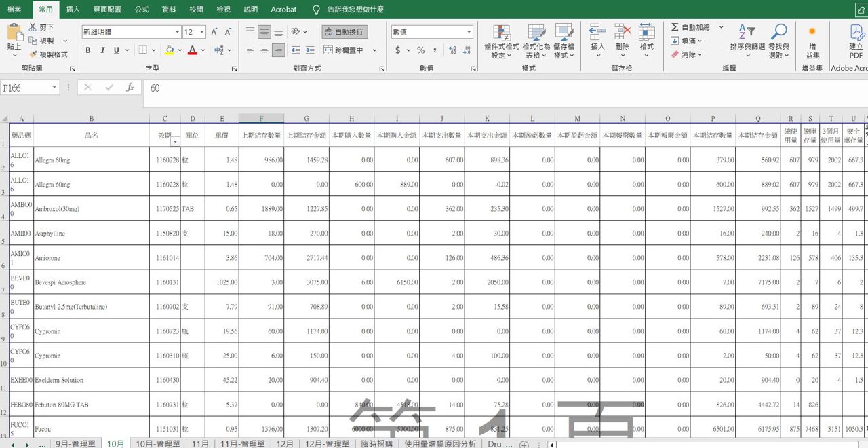Switch to the 11月 sheet tab
The image size is (868, 448).
click(x=200, y=443)
